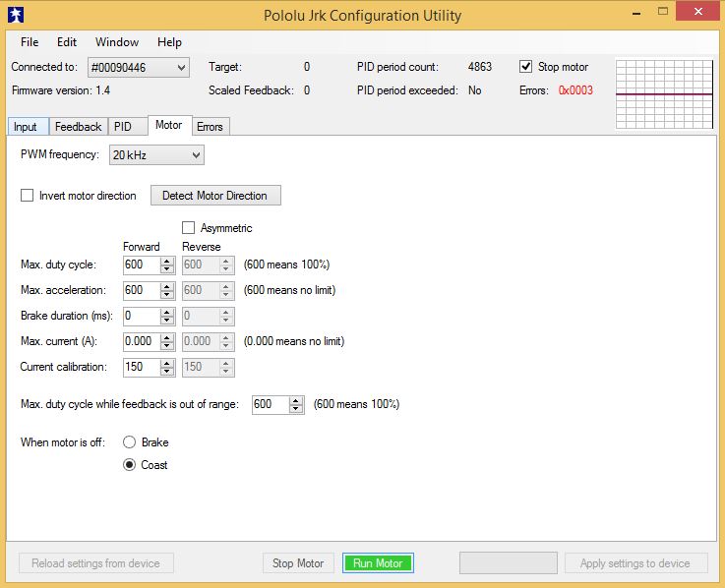Select the Brake radio option

[x=129, y=442]
